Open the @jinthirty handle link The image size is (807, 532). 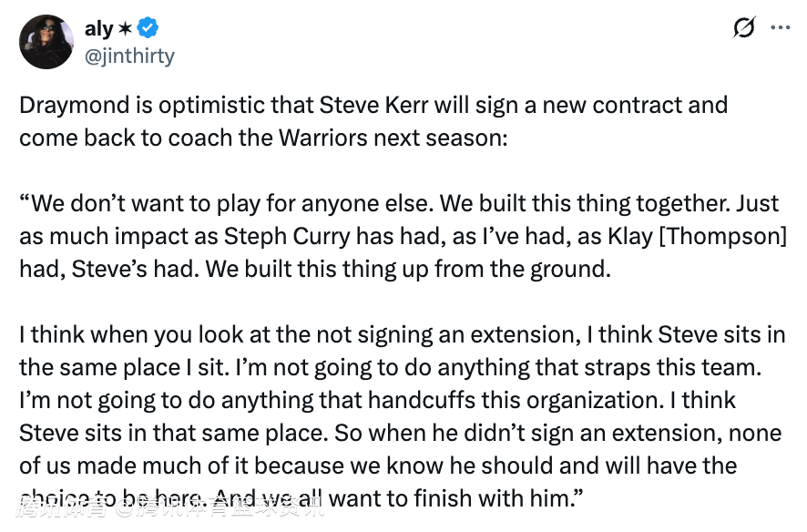click(x=129, y=56)
